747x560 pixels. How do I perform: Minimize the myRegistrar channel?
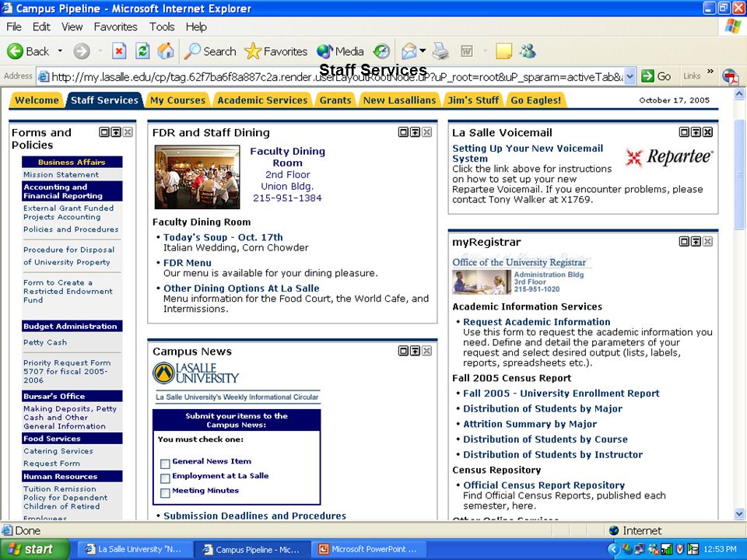[696, 241]
